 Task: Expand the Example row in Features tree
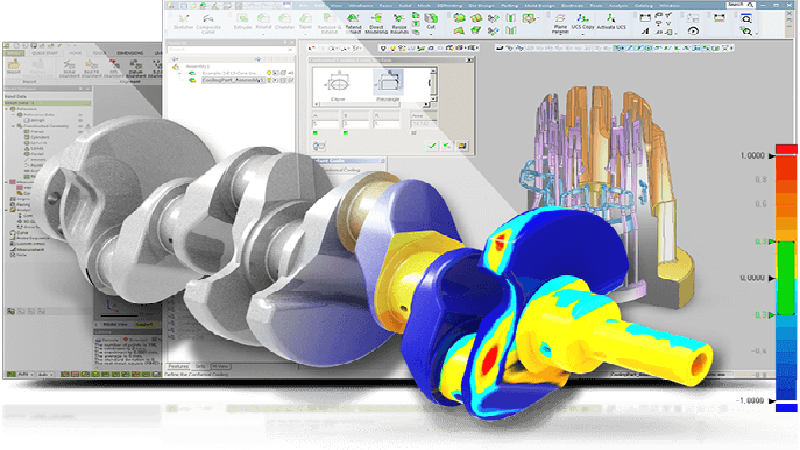pyautogui.click(x=180, y=73)
